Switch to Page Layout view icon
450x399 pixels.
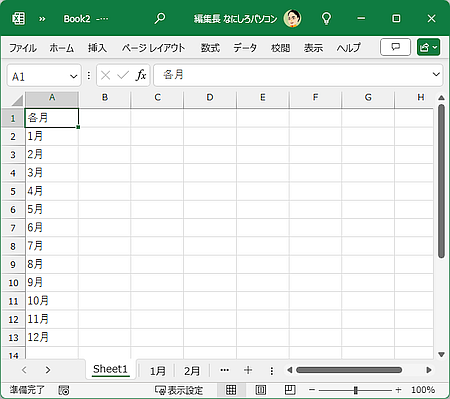point(260,390)
